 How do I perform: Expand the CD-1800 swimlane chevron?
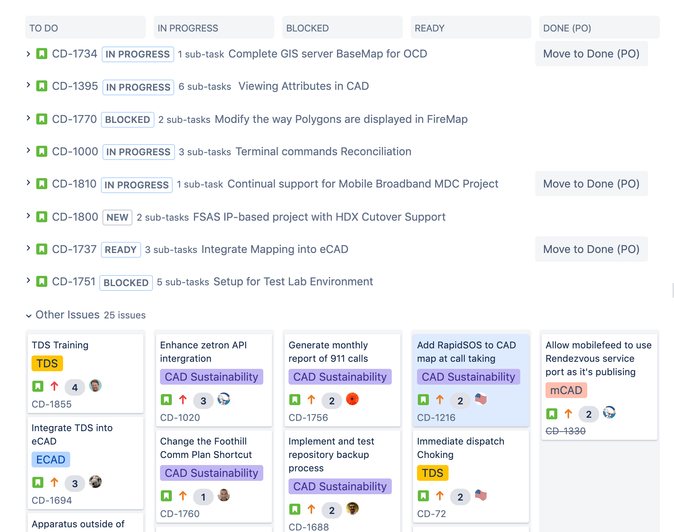click(x=28, y=215)
